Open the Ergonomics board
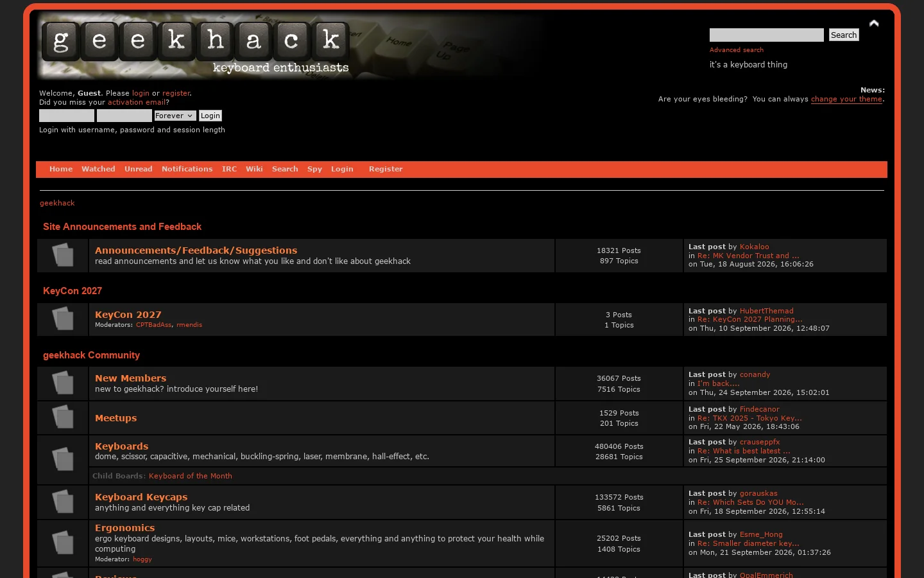This screenshot has width=924, height=578. pyautogui.click(x=124, y=528)
